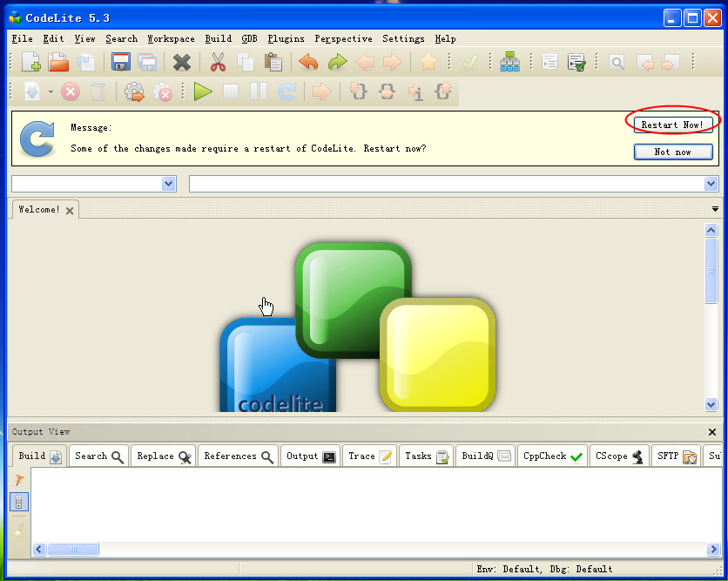Switch to the Trace tab

(369, 456)
